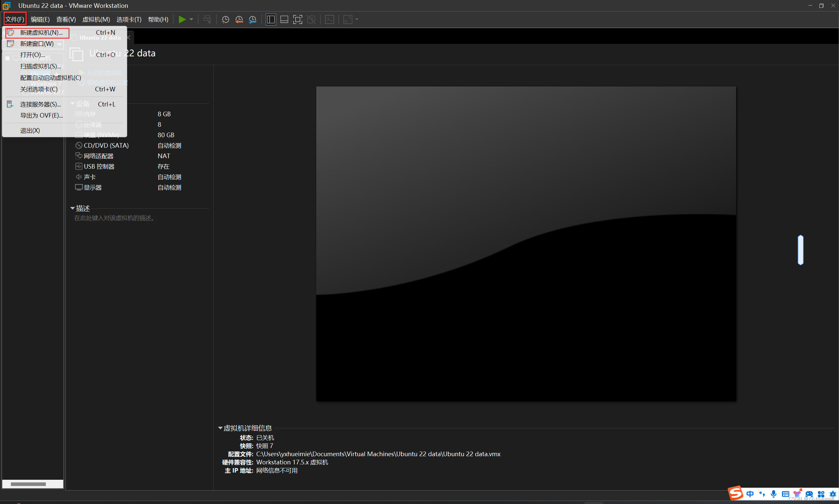Screen dimensions: 839x504
Task: Toggle the library sidebar panel button
Action: pos(271,19)
